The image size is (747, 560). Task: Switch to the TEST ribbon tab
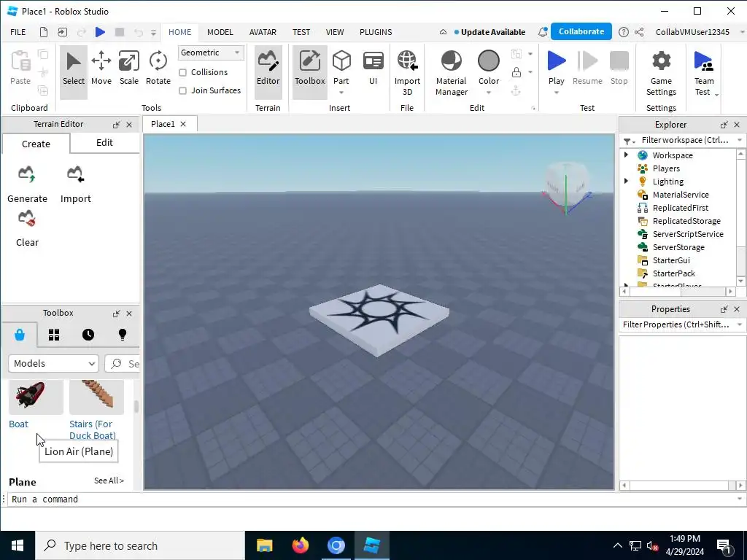coord(301,32)
